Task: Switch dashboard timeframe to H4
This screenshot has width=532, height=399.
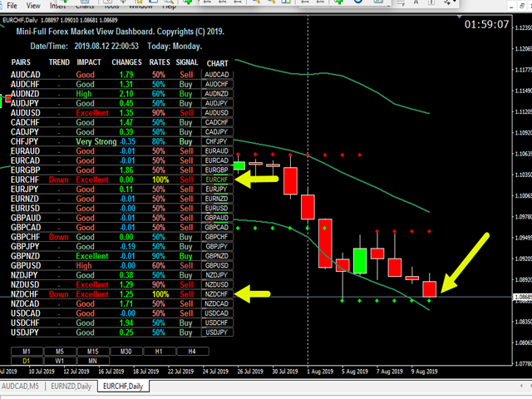Action: [192, 351]
